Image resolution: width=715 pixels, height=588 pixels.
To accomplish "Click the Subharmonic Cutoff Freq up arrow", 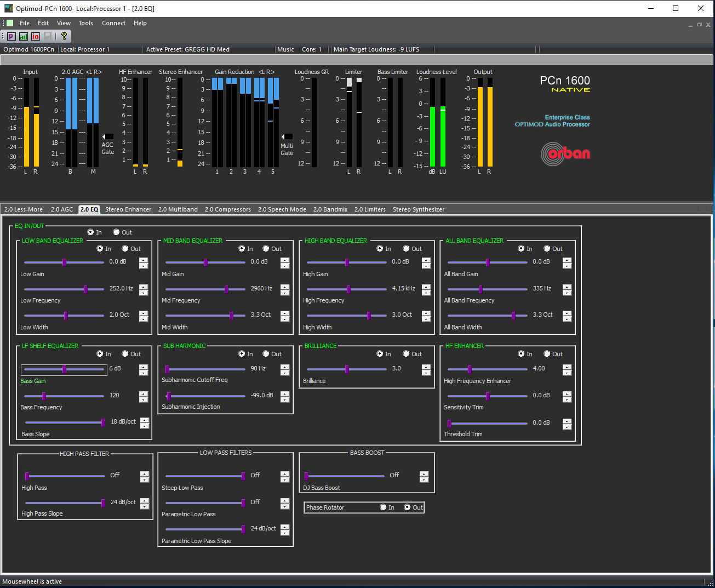I will (285, 367).
